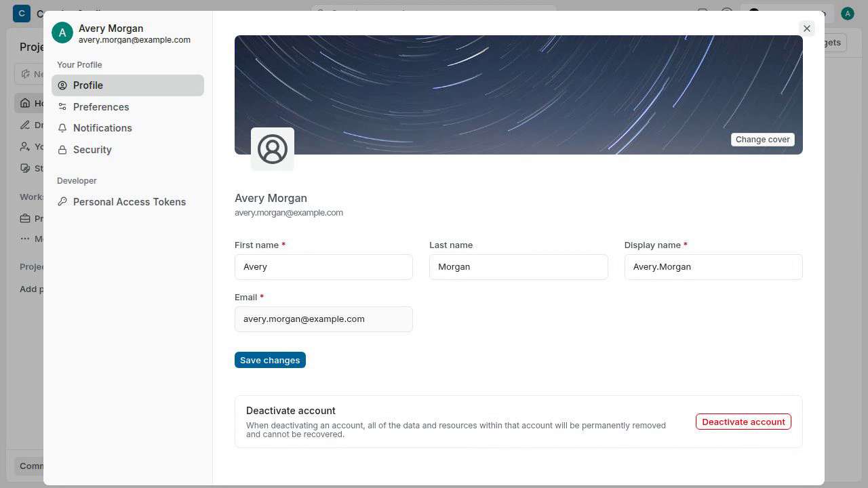Click the "Developer" section heading
The width and height of the screenshot is (868, 488).
pos(77,181)
